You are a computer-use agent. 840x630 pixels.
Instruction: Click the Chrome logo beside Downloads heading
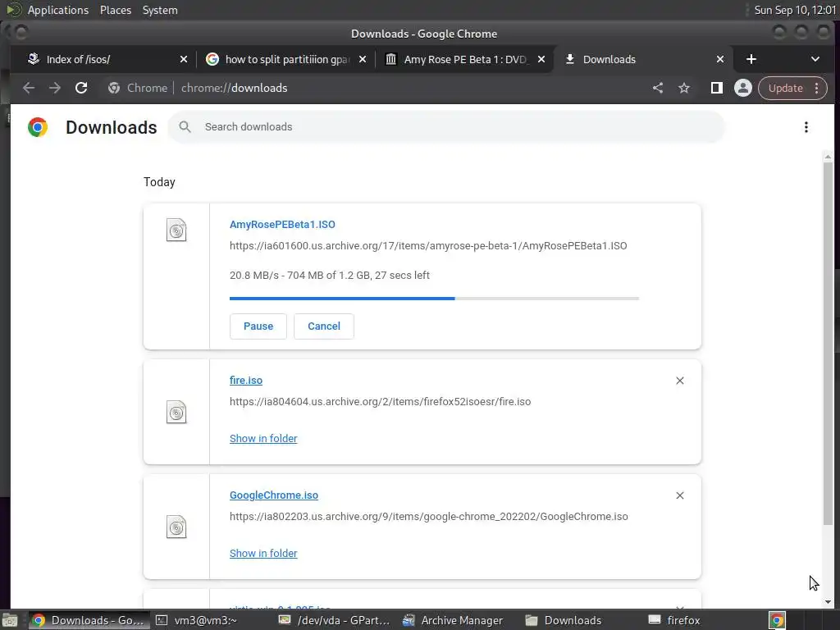point(38,127)
